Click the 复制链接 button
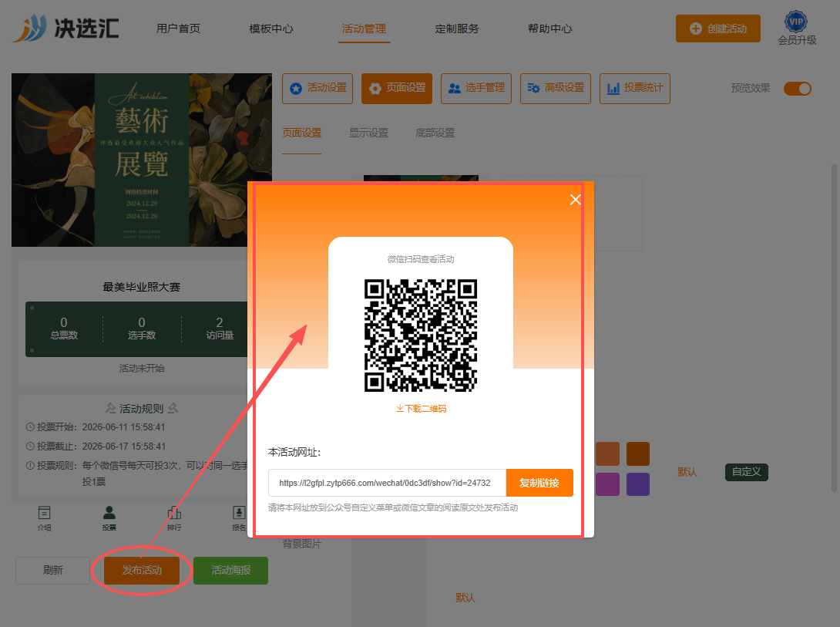The image size is (840, 627). 539,483
